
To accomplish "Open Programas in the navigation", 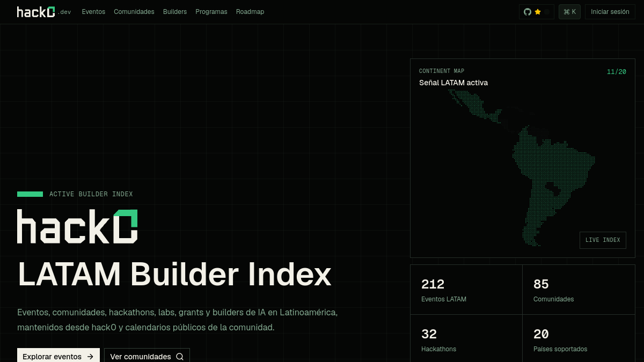I will [211, 12].
